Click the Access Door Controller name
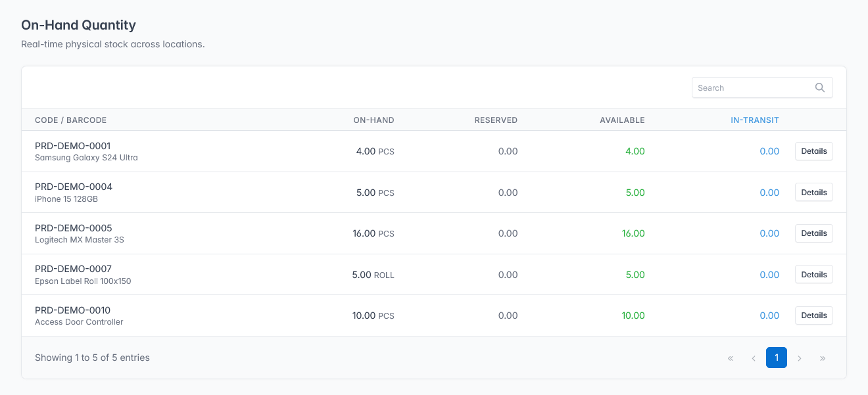 click(x=79, y=322)
